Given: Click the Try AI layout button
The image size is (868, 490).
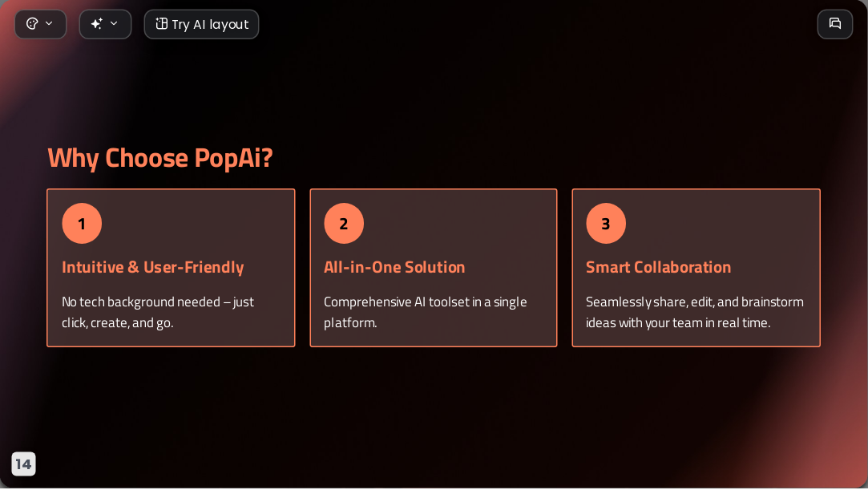Looking at the screenshot, I should 201,24.
